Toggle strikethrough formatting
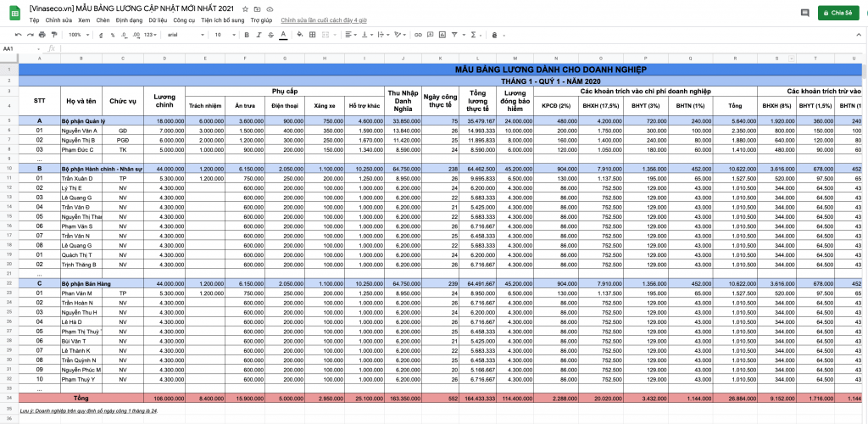This screenshot has width=868, height=424. point(270,35)
